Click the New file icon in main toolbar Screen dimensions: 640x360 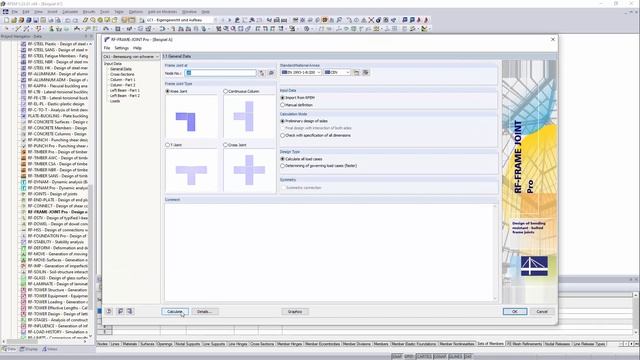(7, 20)
